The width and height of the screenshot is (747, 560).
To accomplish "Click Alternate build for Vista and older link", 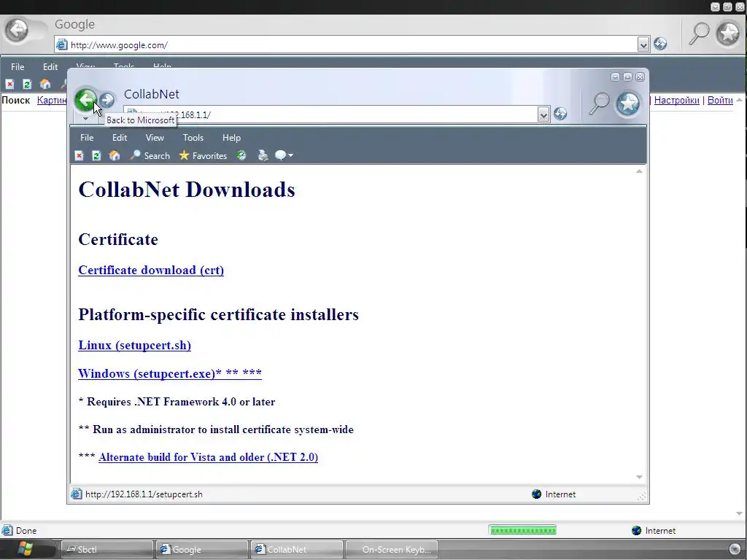I will [x=208, y=457].
